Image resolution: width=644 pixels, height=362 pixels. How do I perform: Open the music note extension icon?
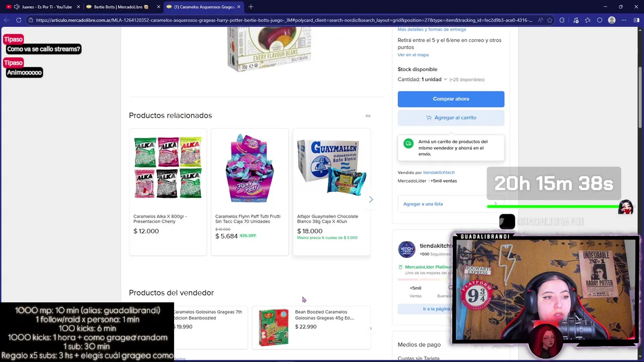pyautogui.click(x=576, y=20)
